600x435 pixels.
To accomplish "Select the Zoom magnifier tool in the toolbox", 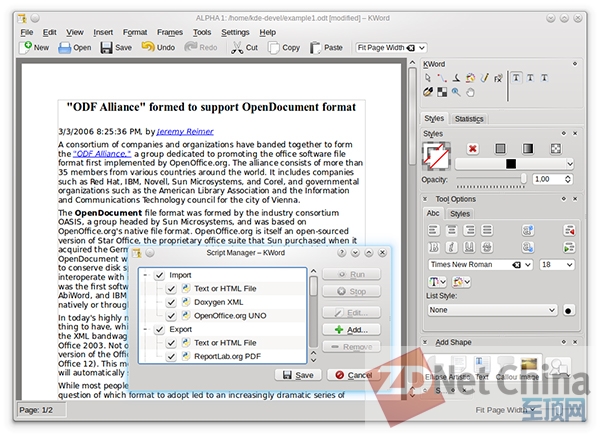I will (456, 92).
